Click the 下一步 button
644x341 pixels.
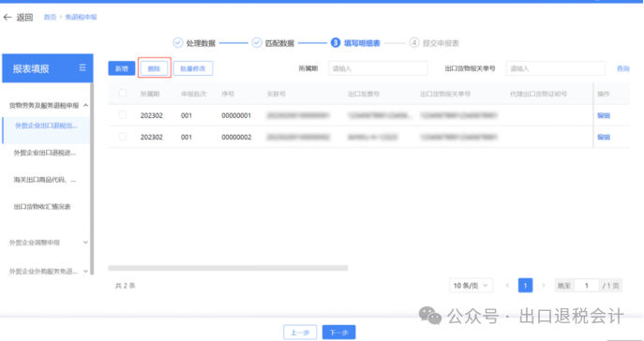(x=338, y=333)
